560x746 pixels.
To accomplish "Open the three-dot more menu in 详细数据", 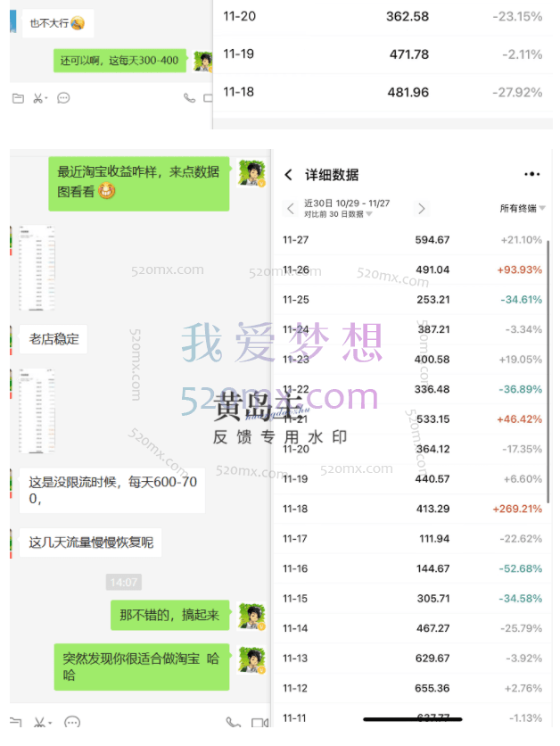I will pos(532,174).
